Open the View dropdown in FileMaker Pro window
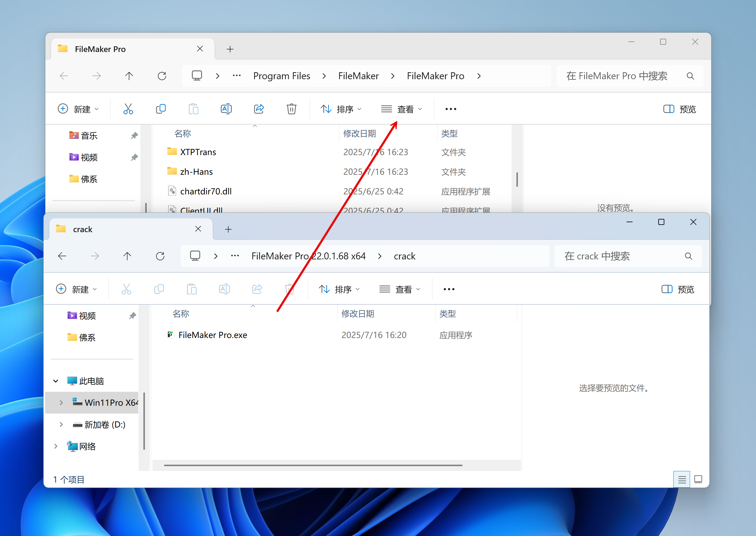This screenshot has height=536, width=756. [401, 109]
